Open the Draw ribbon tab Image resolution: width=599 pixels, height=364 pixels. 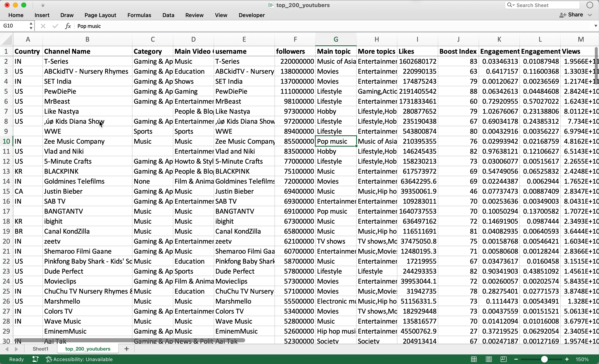[67, 15]
